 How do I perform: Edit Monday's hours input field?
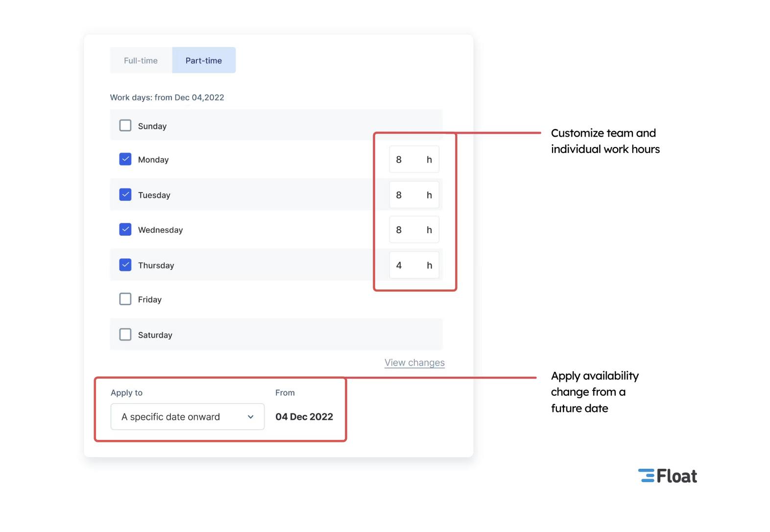tap(414, 159)
